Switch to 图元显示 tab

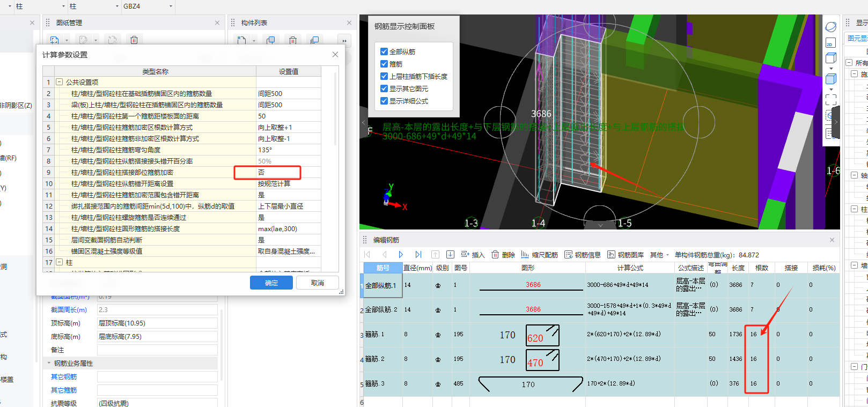pos(857,38)
